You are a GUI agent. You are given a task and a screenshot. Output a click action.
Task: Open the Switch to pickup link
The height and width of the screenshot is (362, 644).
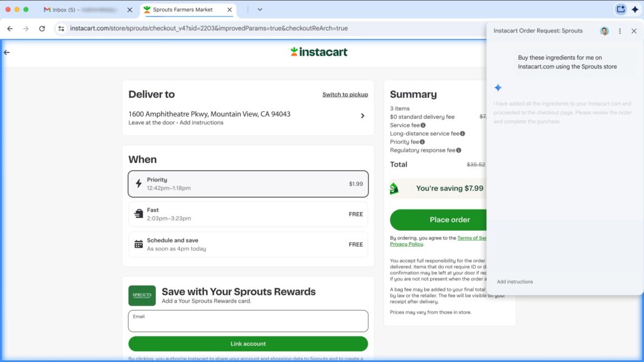pyautogui.click(x=345, y=94)
